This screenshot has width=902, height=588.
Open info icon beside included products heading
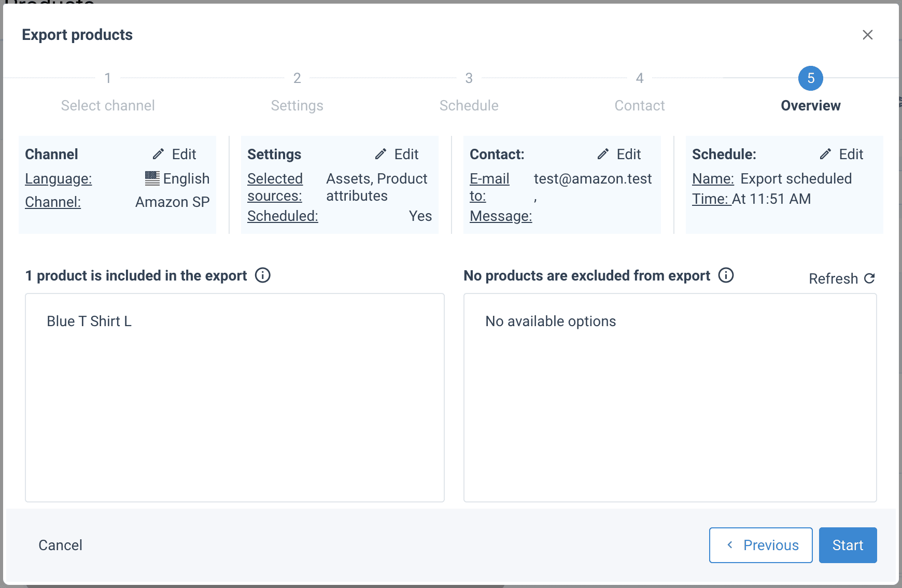coord(263,275)
